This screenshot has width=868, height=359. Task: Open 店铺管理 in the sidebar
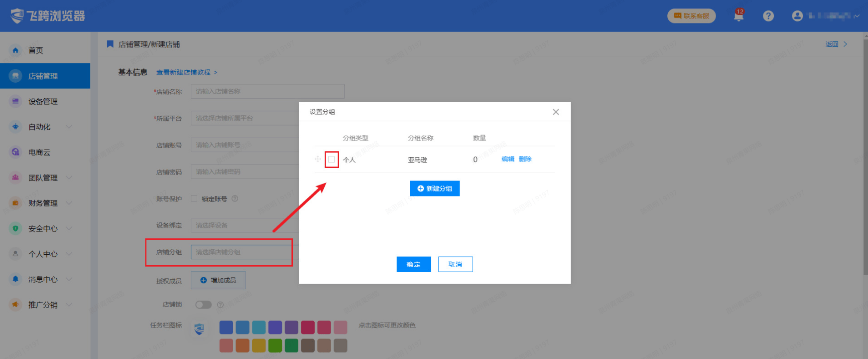pos(43,76)
